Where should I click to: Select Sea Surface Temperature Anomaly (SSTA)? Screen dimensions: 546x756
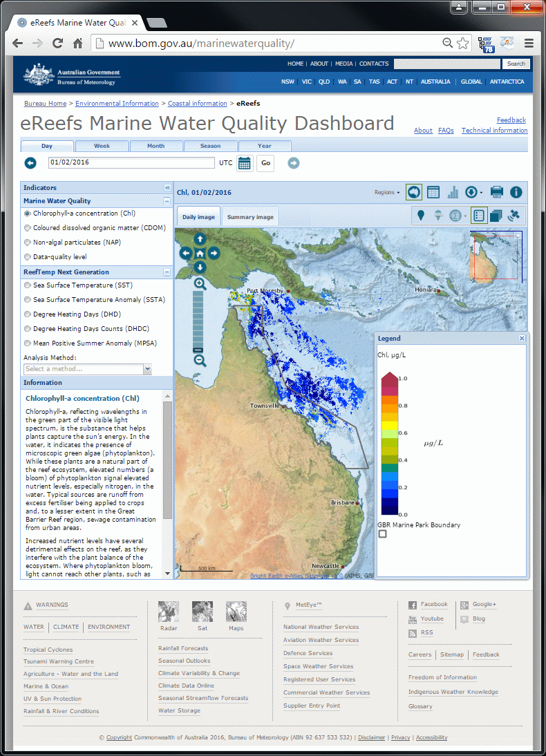28,299
